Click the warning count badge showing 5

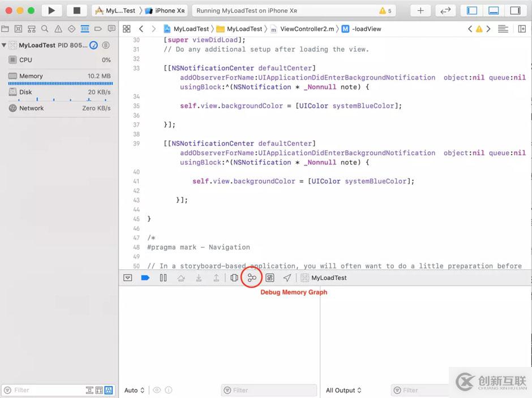tap(385, 11)
